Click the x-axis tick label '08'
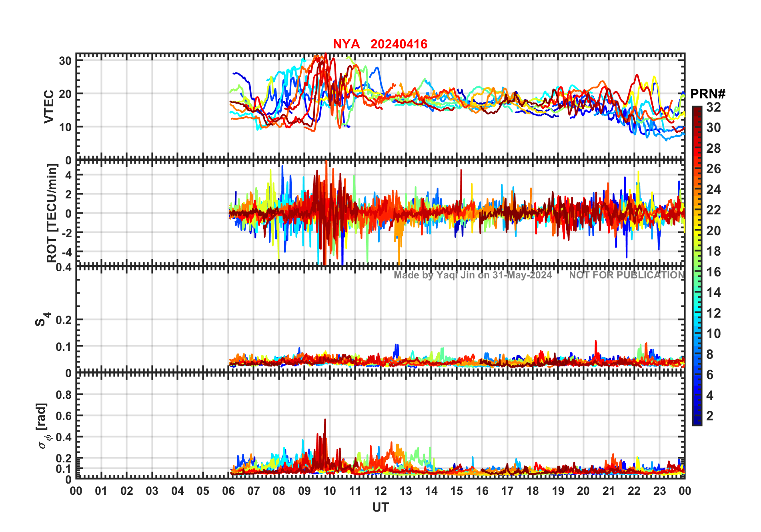The height and width of the screenshot is (532, 761). tap(279, 491)
